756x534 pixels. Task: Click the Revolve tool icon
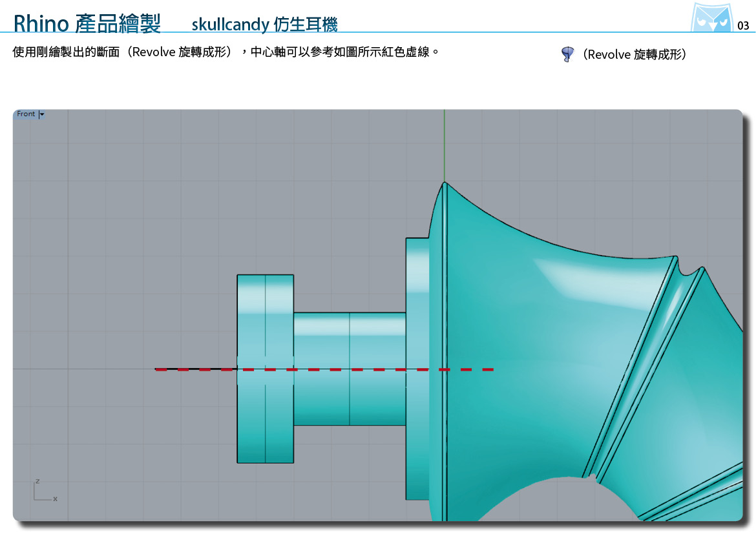coord(567,54)
